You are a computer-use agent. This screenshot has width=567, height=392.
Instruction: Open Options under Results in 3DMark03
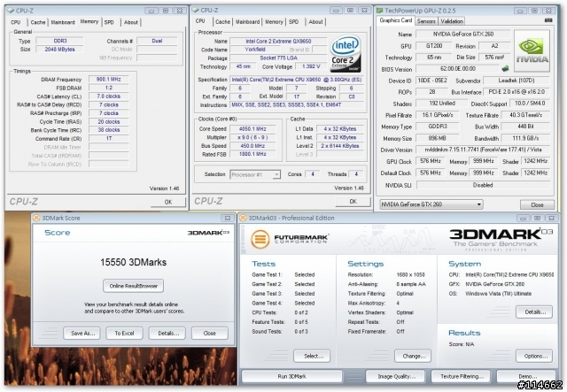[x=534, y=356]
